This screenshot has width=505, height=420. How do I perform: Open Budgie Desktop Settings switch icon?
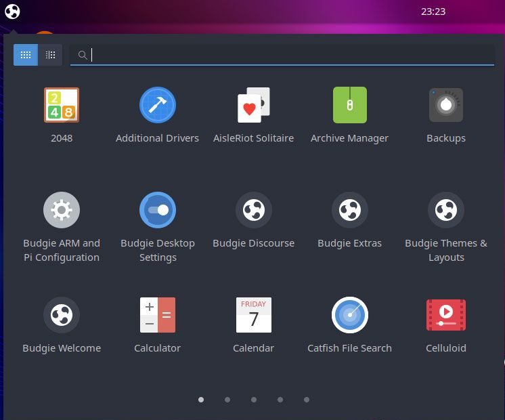point(158,210)
